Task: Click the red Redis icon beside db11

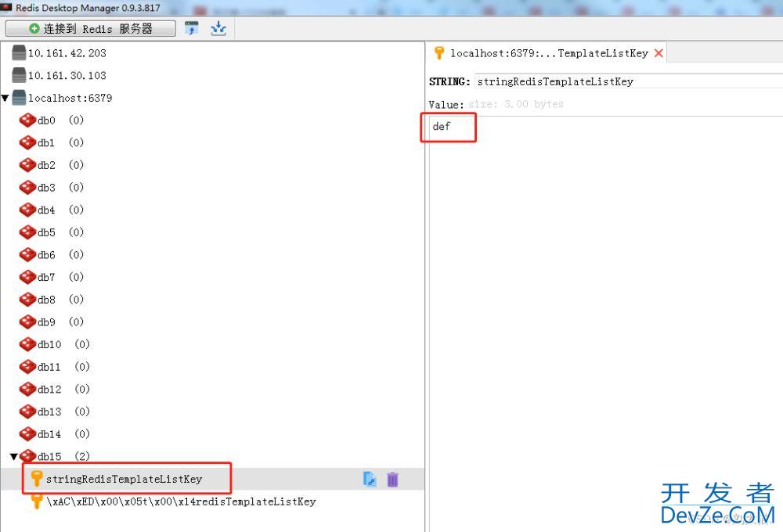Action: pyautogui.click(x=27, y=367)
